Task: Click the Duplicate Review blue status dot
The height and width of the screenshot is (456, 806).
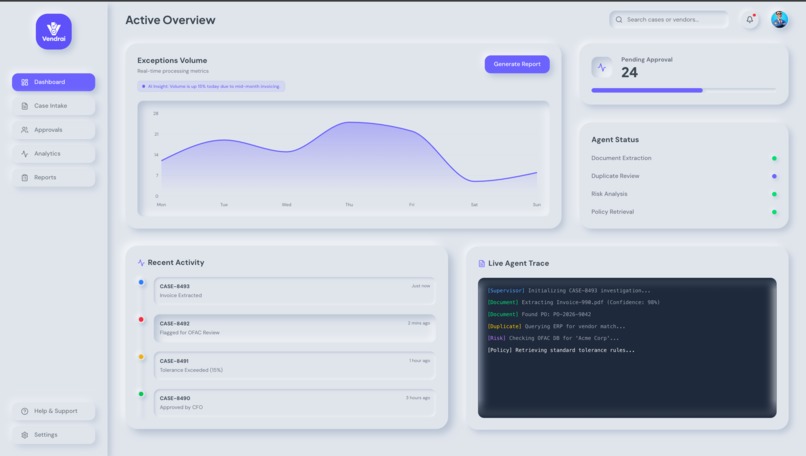Action: (x=774, y=176)
